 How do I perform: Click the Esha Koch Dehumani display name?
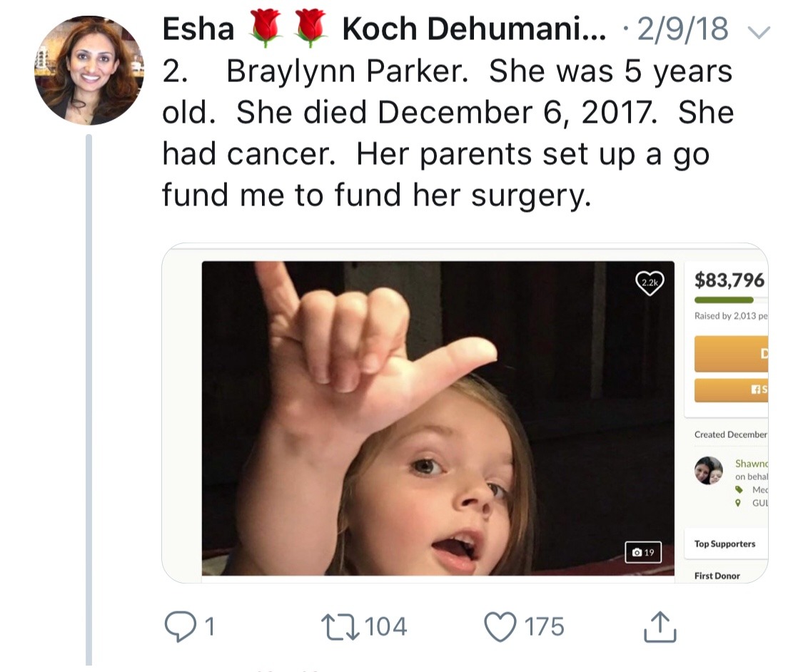click(385, 29)
